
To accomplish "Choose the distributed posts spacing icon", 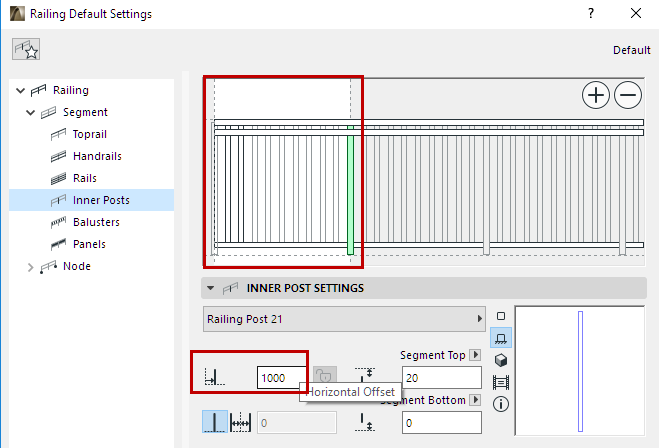I will point(241,422).
